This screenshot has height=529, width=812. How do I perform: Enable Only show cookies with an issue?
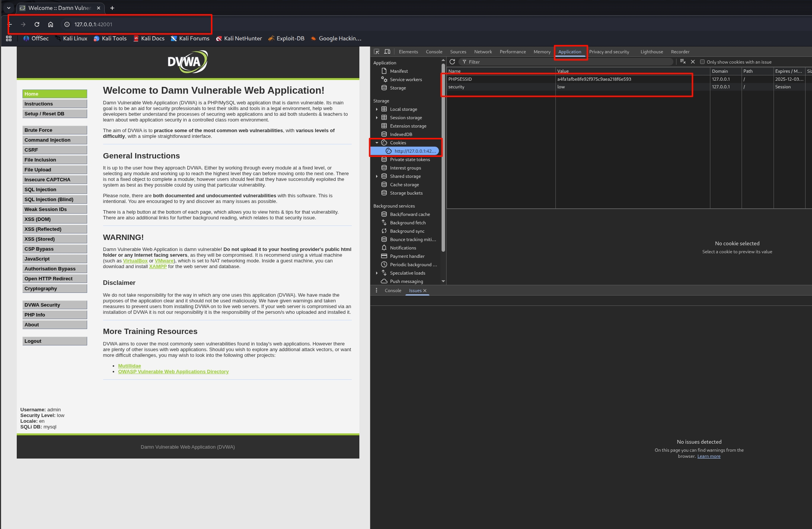coord(702,62)
